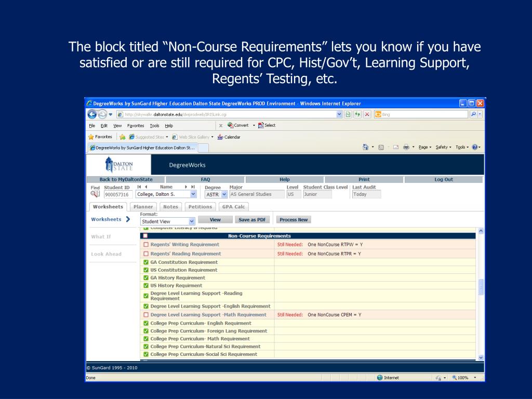The height and width of the screenshot is (399, 532).
Task: Open the Web Slice Gallery dropdown
Action: pyautogui.click(x=212, y=137)
